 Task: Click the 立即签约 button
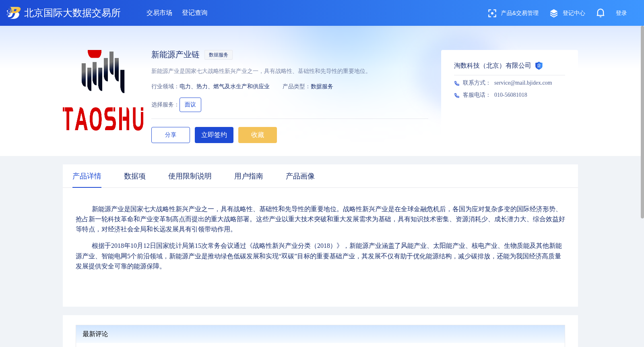[x=214, y=135]
